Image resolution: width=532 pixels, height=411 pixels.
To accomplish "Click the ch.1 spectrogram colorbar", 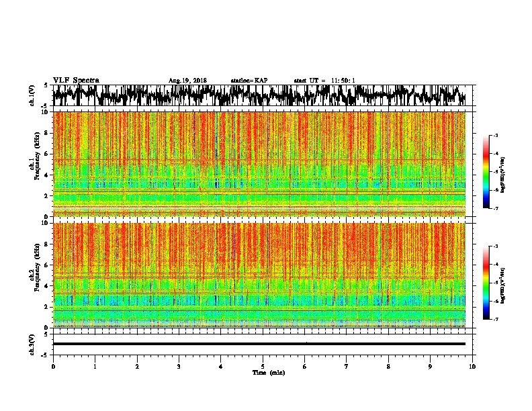I will pos(486,172).
